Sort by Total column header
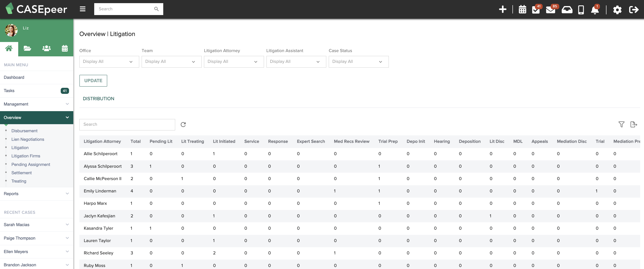This screenshot has height=269, width=644. 135,141
